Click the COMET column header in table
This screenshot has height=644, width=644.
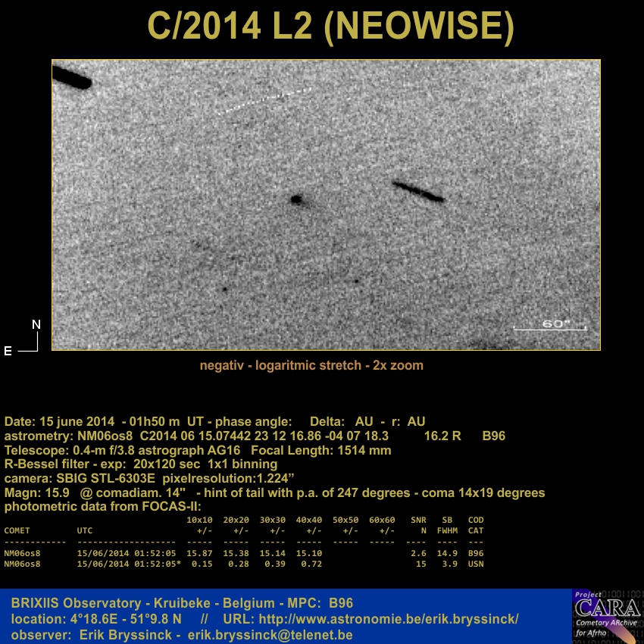click(19, 530)
